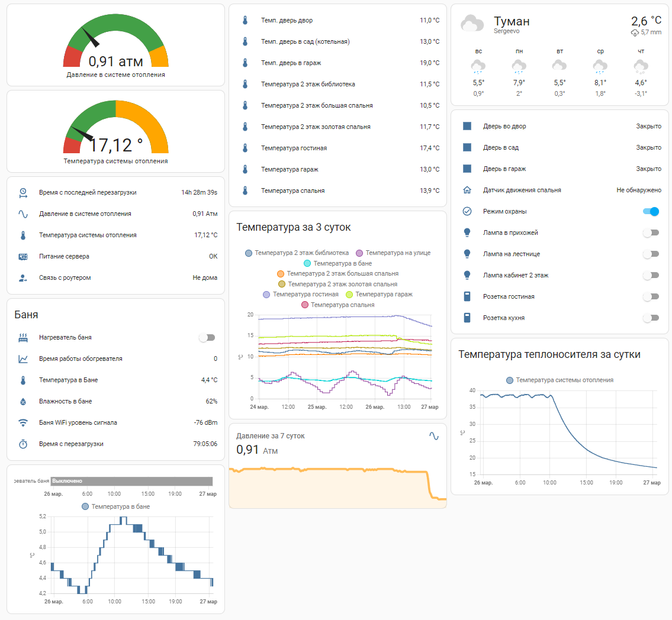The image size is (672, 620).
Task: Click the door icon for Дверь в гараж
Action: pos(467,169)
